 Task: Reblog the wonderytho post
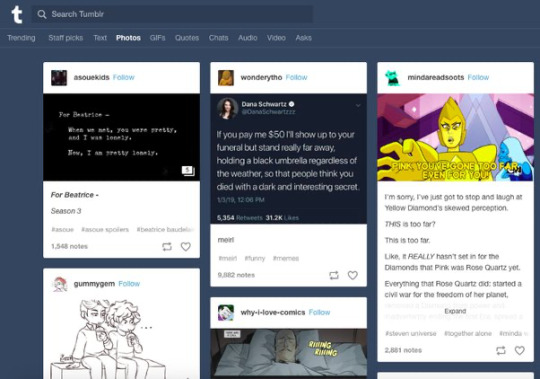334,275
